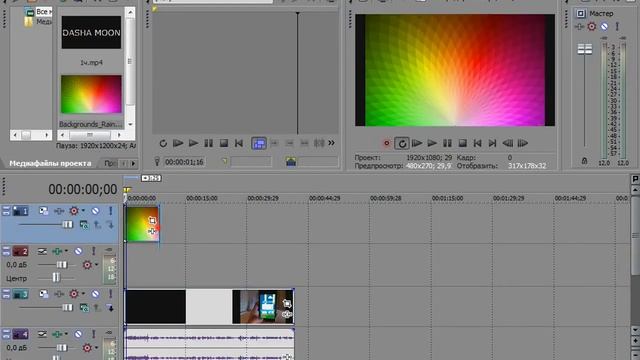Click Make Compositing Child on track 1
640x360 pixels.
click(x=111, y=225)
